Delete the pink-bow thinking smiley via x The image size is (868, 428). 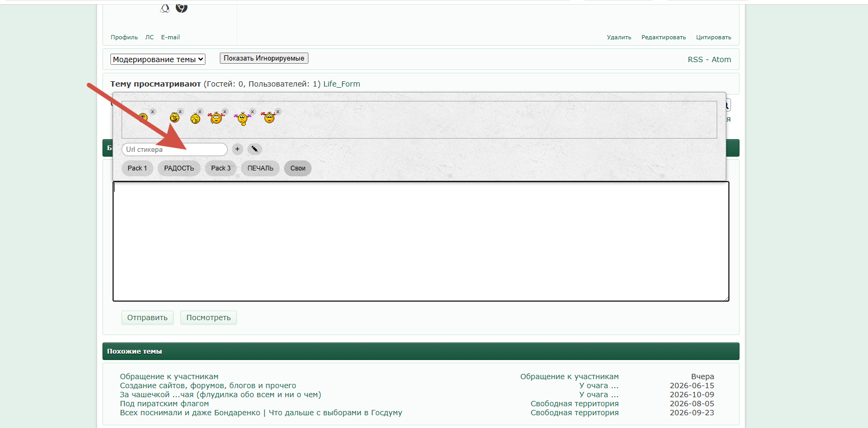253,112
